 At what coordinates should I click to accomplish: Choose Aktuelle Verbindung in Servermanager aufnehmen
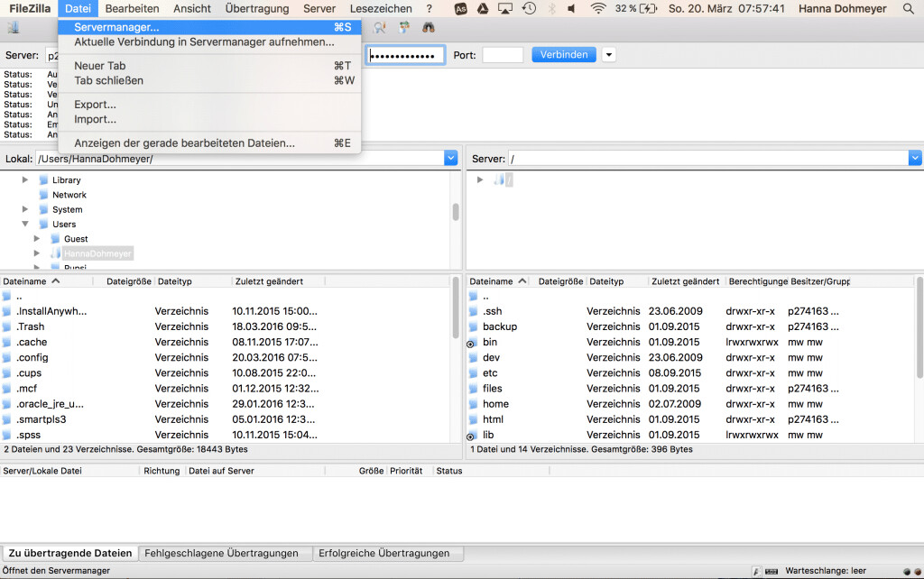[x=209, y=41]
